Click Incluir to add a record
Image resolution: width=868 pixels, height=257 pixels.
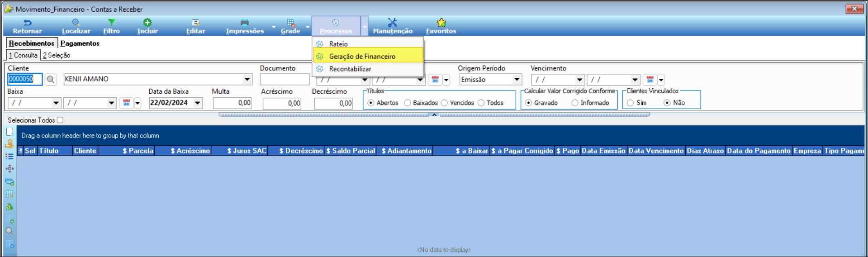point(147,26)
